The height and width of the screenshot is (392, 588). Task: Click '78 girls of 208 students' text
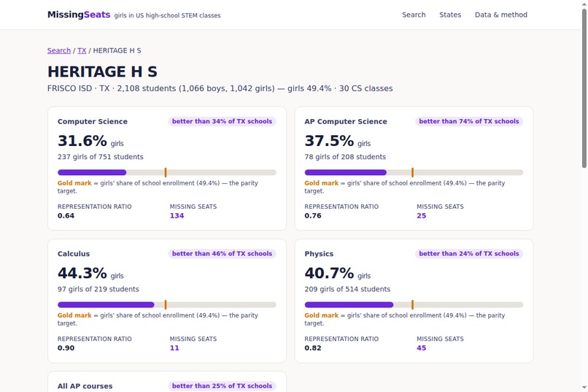click(x=345, y=157)
